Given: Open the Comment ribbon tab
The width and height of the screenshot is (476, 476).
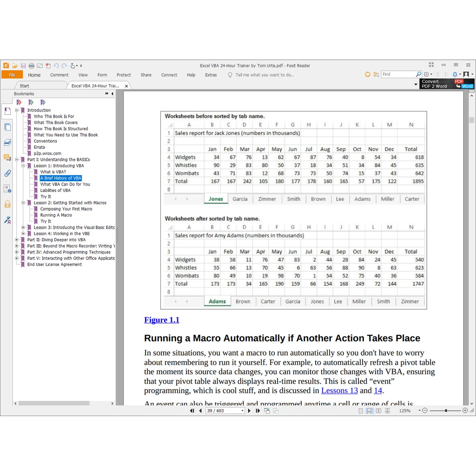Looking at the screenshot, I should pyautogui.click(x=59, y=75).
